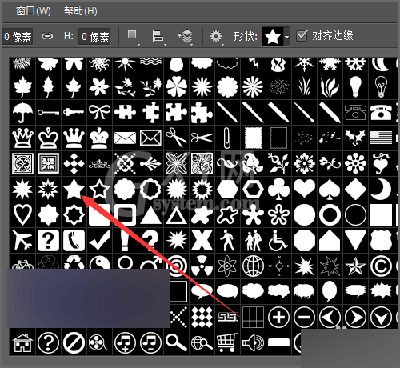
Task: Pick the diamond card suit shape
Action: click(356, 189)
